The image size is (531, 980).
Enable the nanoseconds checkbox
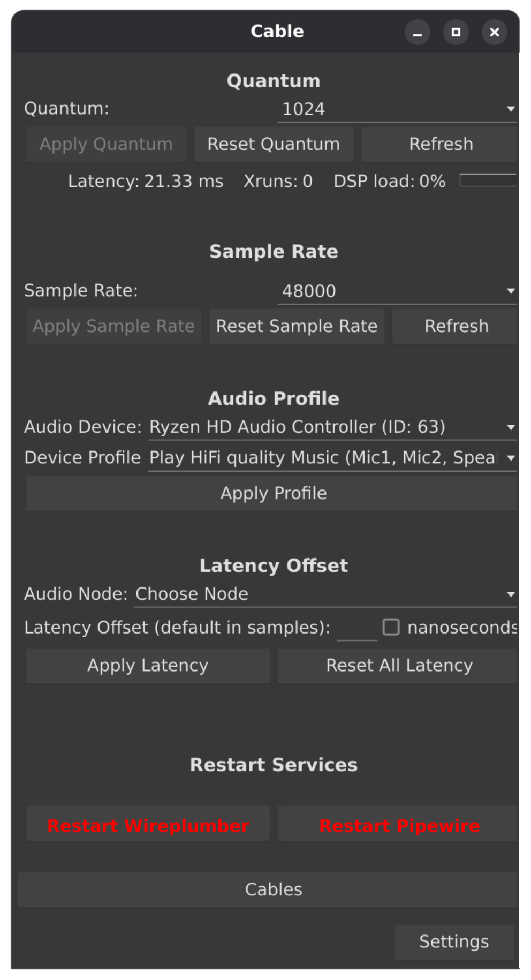[391, 627]
